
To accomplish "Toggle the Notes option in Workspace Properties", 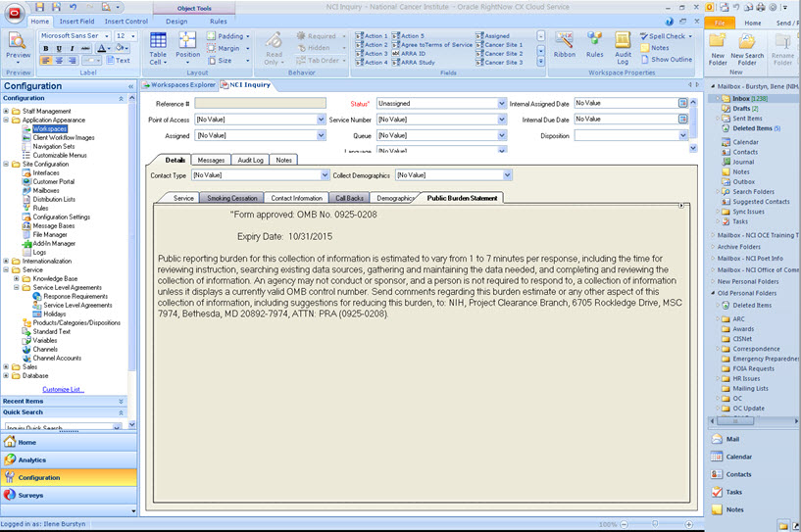I will (x=659, y=48).
